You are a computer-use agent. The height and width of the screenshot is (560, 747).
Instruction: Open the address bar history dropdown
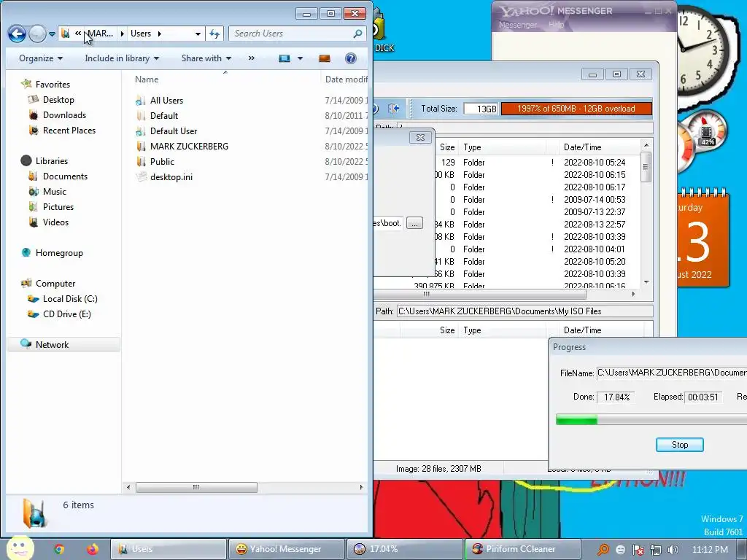198,34
